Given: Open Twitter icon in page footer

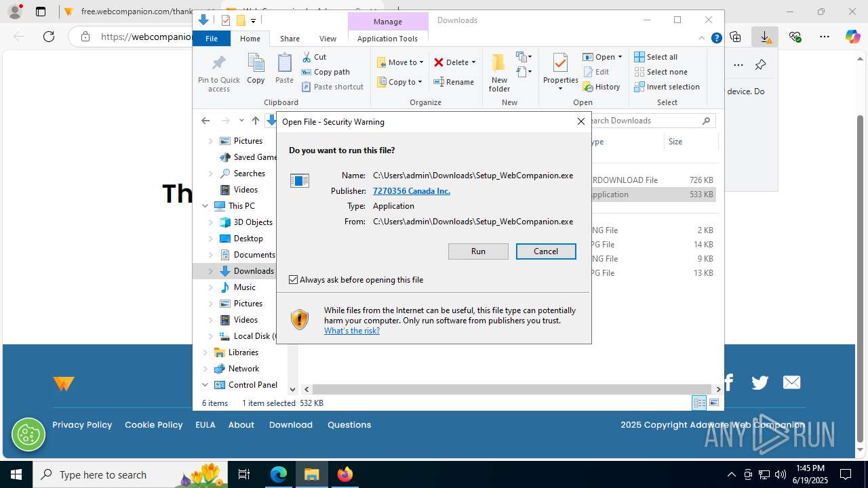Looking at the screenshot, I should click(760, 383).
